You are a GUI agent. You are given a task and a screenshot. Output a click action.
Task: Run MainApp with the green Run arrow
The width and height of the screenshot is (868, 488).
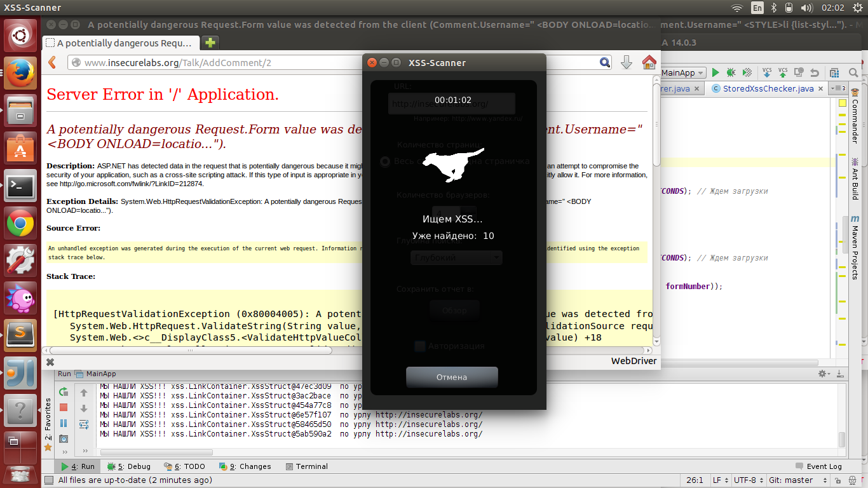pyautogui.click(x=715, y=72)
